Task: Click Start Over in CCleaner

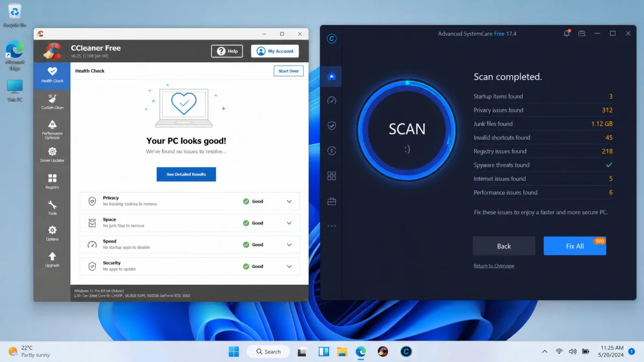Action: pyautogui.click(x=289, y=71)
